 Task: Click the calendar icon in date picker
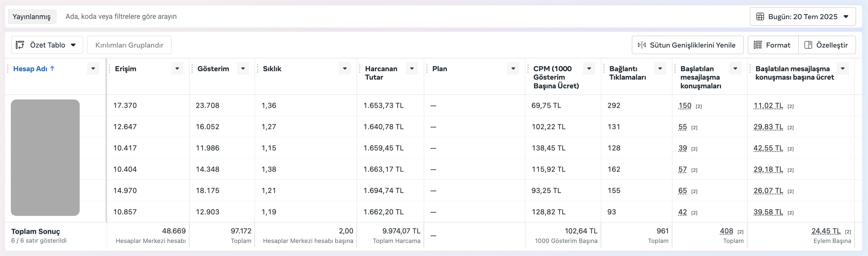pyautogui.click(x=760, y=17)
